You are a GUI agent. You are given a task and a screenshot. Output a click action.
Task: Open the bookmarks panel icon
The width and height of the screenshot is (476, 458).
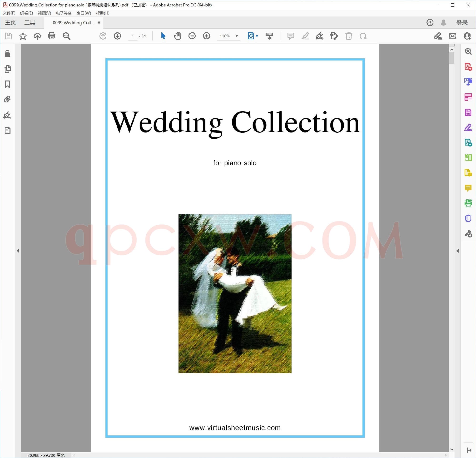8,84
